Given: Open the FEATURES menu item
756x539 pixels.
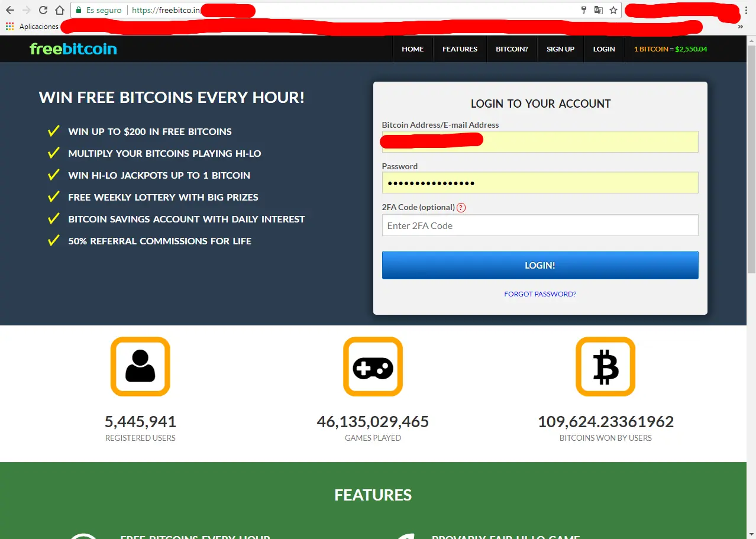Looking at the screenshot, I should 460,49.
